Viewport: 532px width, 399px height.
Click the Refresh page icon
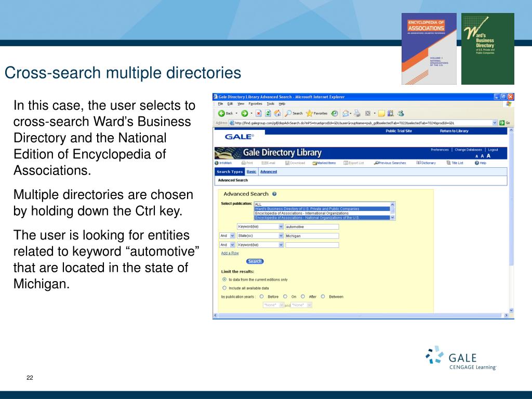pos(268,113)
